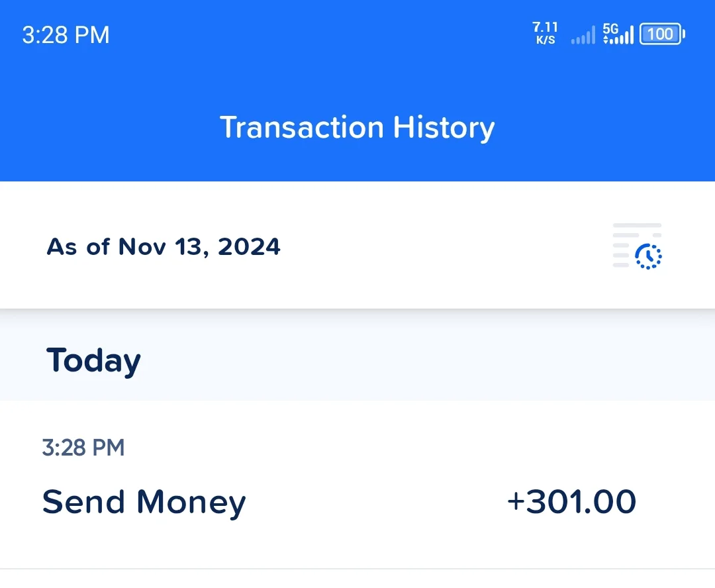Tap the 3:28 PM transaction timestamp

coord(83,447)
